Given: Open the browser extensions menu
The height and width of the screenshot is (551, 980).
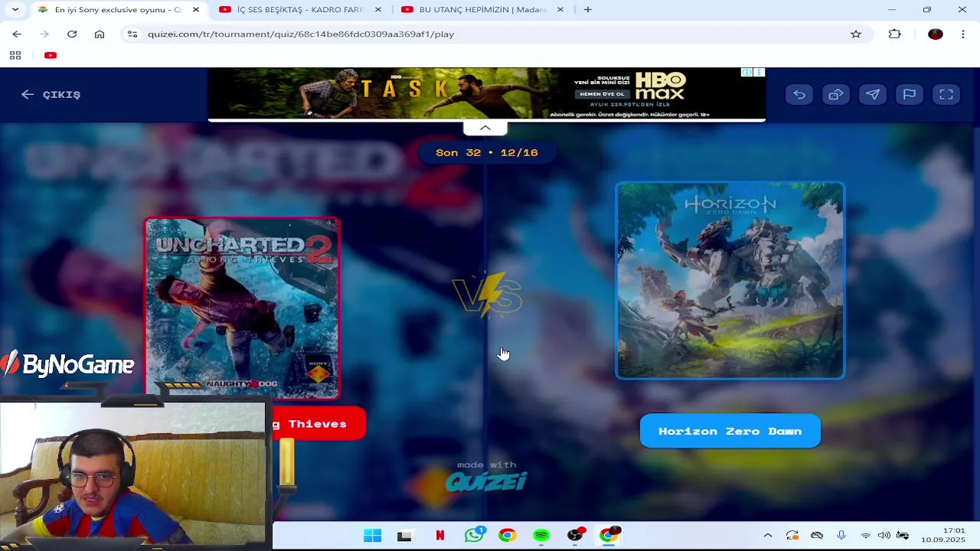Looking at the screenshot, I should [895, 34].
